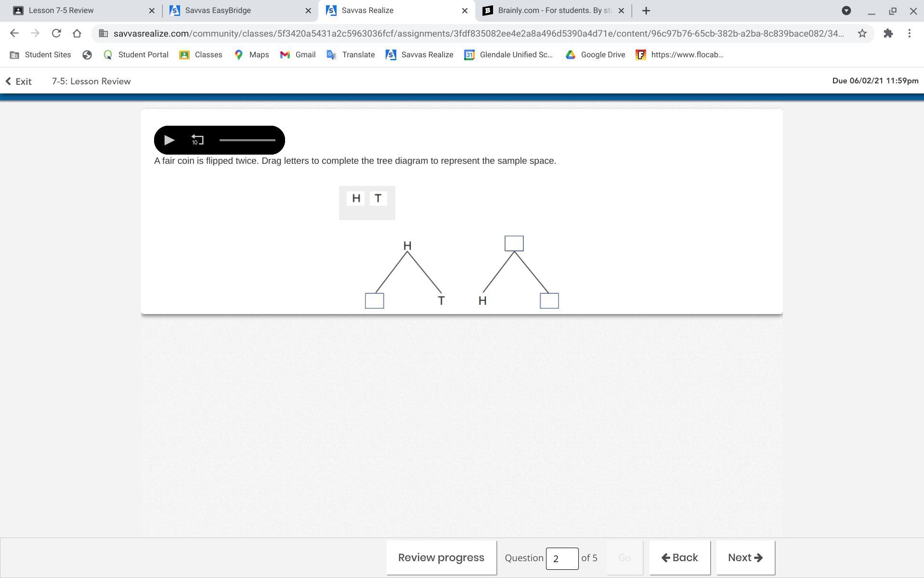The image size is (924, 578).
Task: Open the Glendale Unified calendar bookmark
Action: [x=508, y=55]
